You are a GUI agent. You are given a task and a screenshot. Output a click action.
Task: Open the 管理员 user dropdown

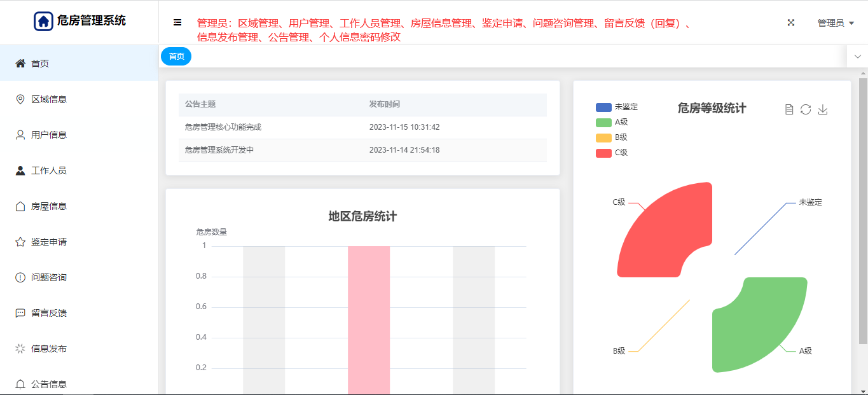836,23
